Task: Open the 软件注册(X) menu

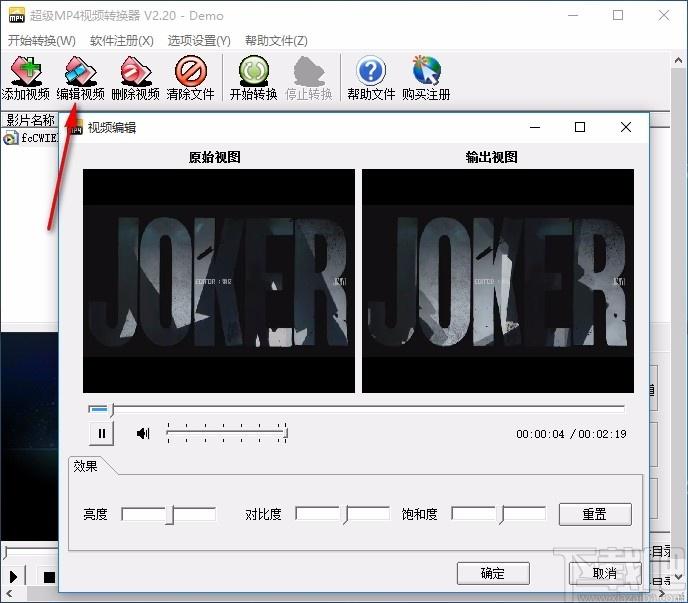Action: click(122, 41)
